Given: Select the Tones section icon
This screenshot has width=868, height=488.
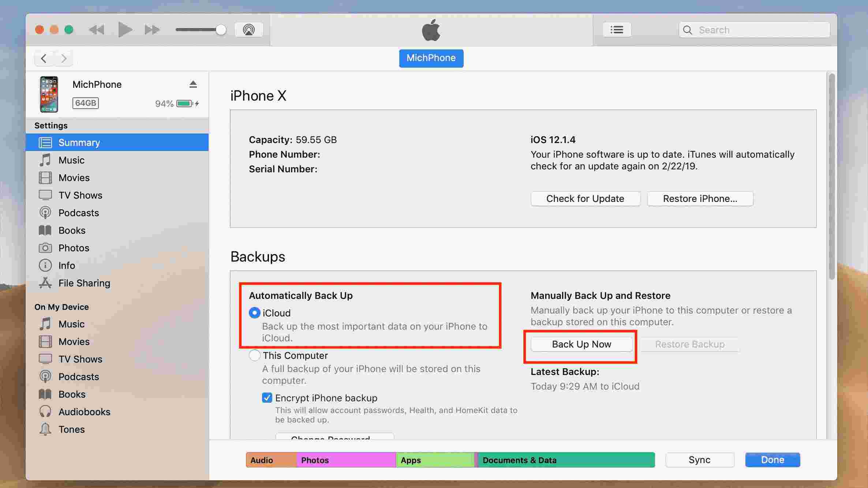Looking at the screenshot, I should [x=46, y=429].
